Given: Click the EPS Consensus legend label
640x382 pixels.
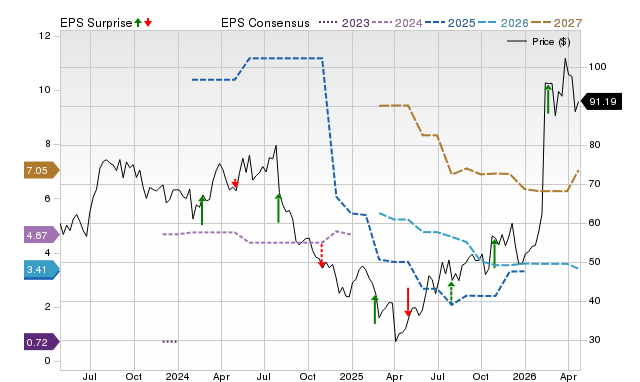Looking at the screenshot, I should tap(265, 23).
